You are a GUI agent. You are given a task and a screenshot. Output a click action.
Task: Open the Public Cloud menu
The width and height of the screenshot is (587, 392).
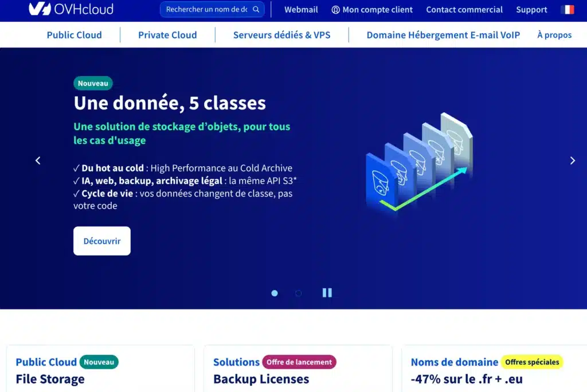point(74,35)
